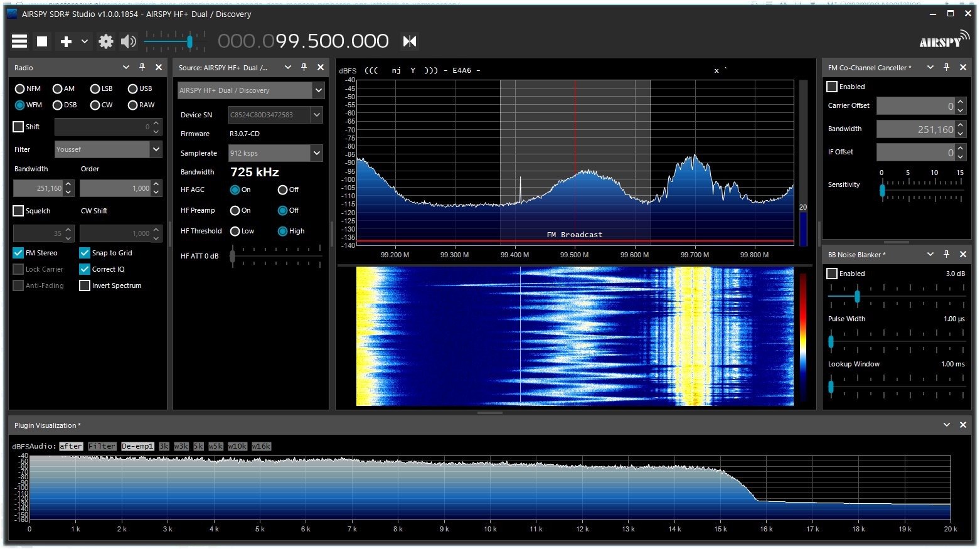The width and height of the screenshot is (980, 549).
Task: Stop the radio with the stop button
Action: (42, 41)
